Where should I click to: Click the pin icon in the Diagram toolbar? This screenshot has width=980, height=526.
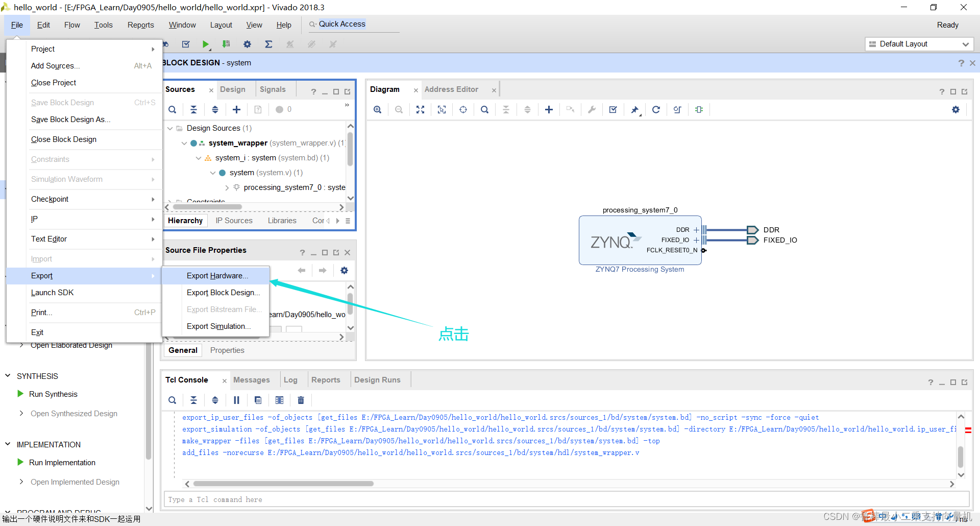coord(634,109)
